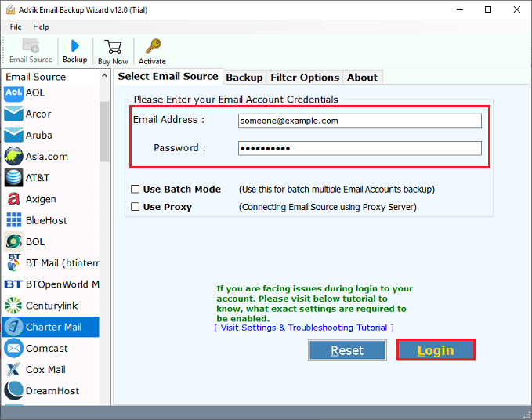
Task: Open Buy Now shopping cart icon
Action: [x=113, y=47]
